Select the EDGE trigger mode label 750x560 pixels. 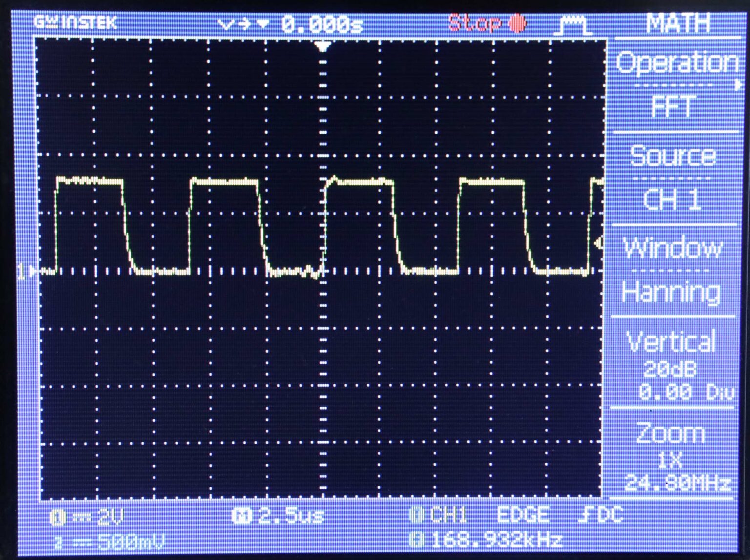523,515
